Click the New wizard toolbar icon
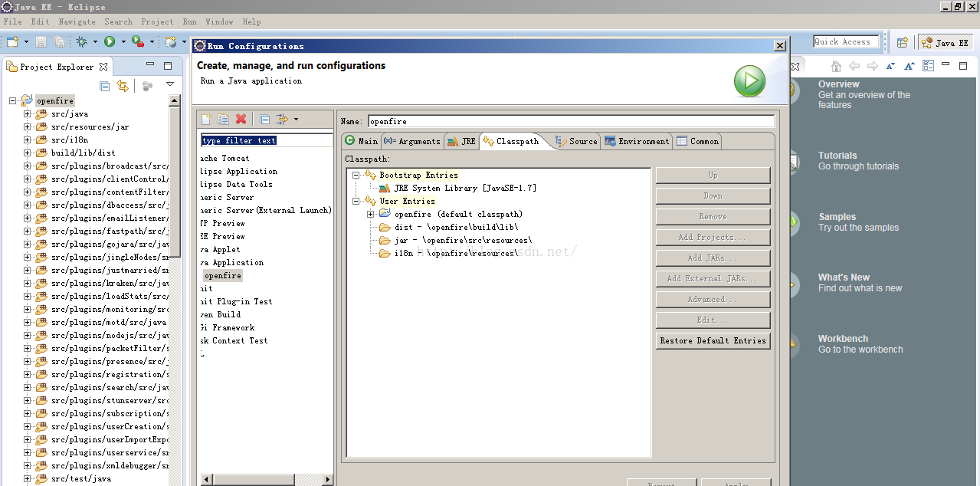The image size is (980, 486). (12, 41)
